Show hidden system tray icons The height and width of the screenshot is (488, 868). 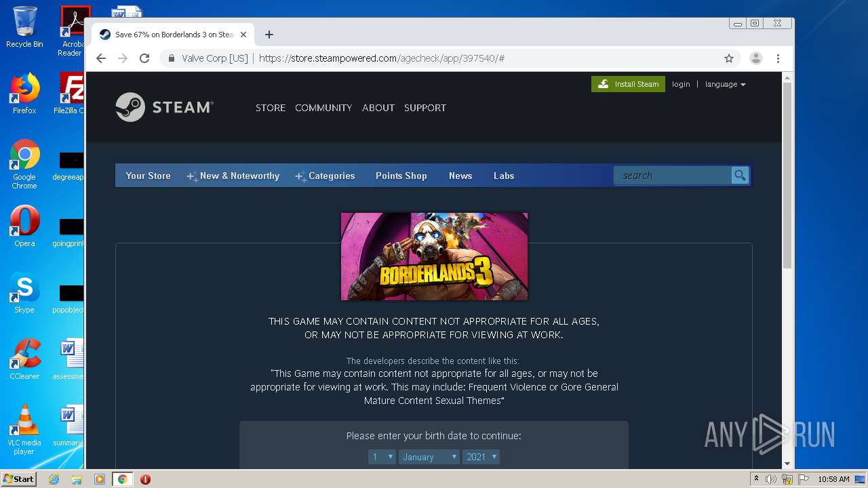756,479
